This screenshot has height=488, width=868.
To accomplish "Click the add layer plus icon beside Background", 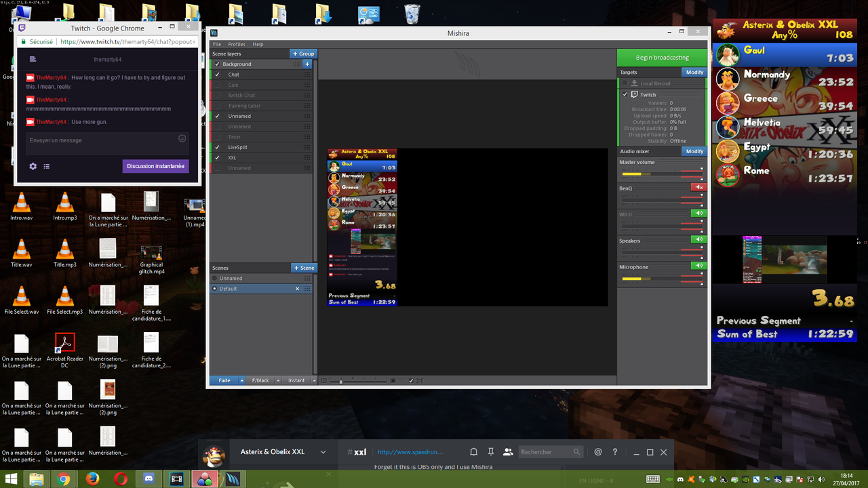I will pyautogui.click(x=307, y=64).
